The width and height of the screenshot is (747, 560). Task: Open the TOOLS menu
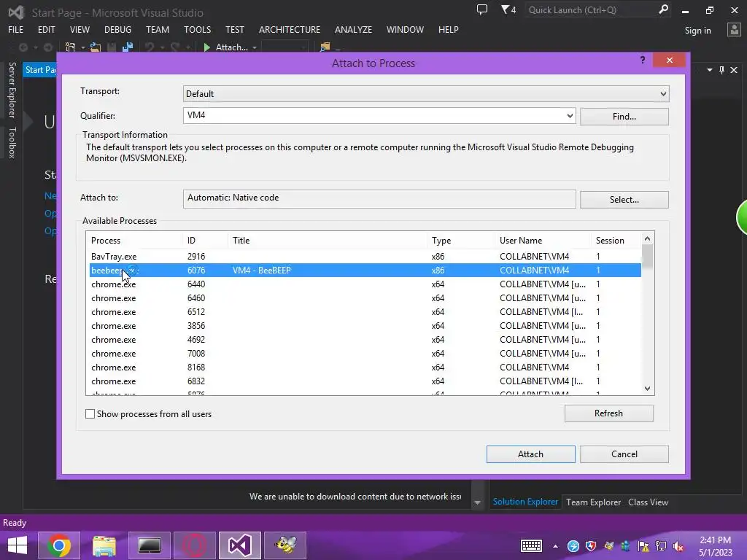tap(197, 29)
